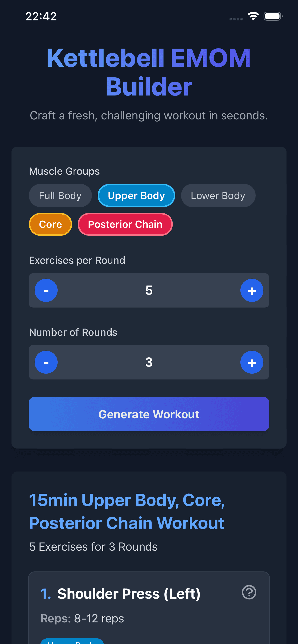Decrease Number of Rounds with minus icon

(x=46, y=362)
